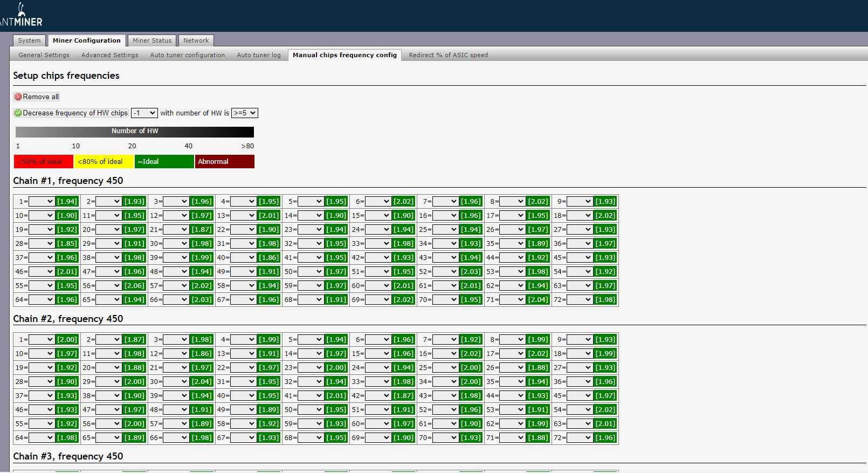
Task: Open Chain #1 chip 64 frequency dropdown
Action: point(42,300)
